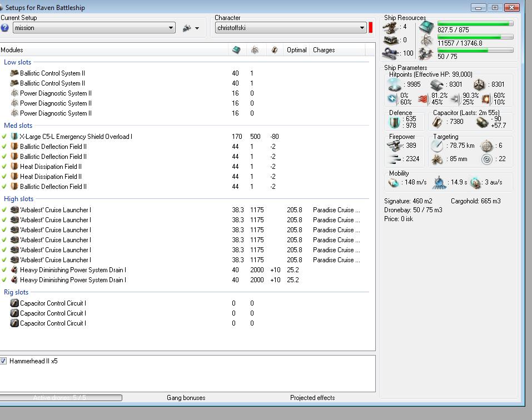Click the CPU column header icon
Screen dimensions: 532x420
click(236, 50)
